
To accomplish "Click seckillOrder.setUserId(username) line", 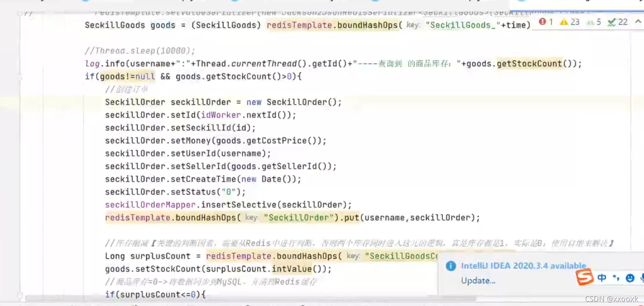I will coord(188,154).
